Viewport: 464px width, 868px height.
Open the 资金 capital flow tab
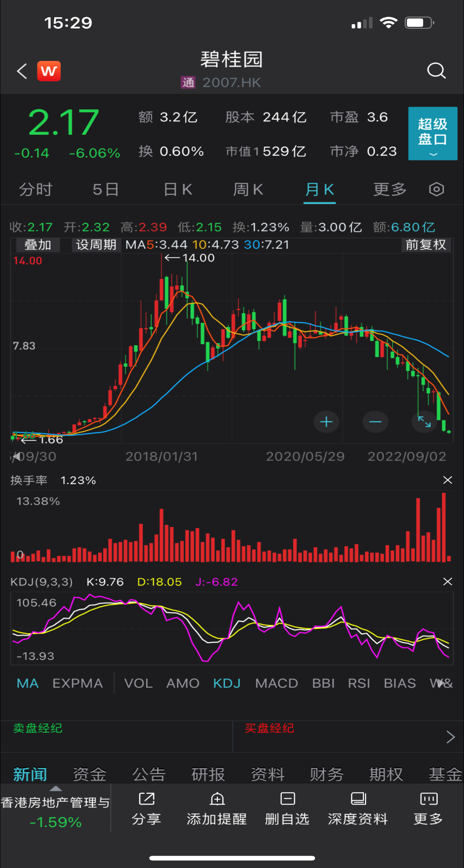click(x=89, y=774)
